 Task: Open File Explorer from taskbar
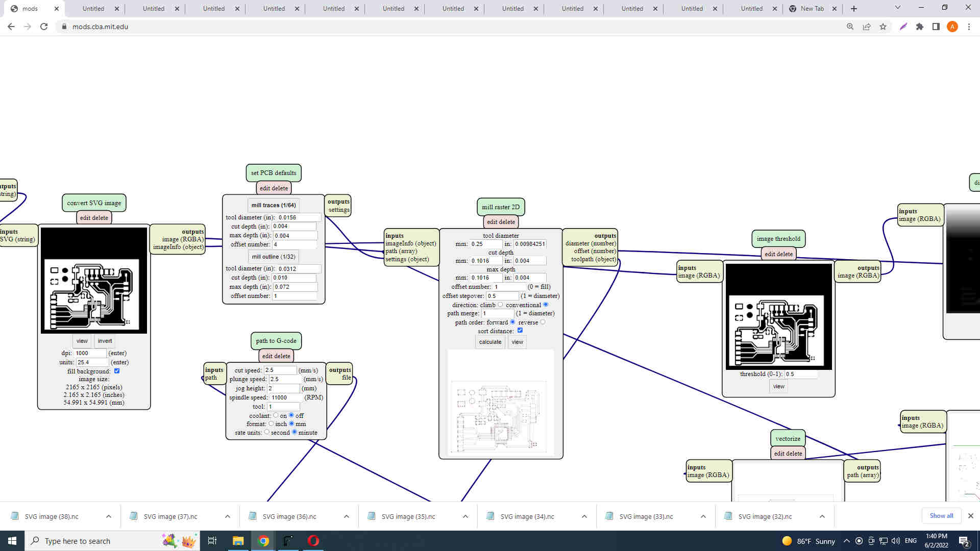[x=238, y=541]
